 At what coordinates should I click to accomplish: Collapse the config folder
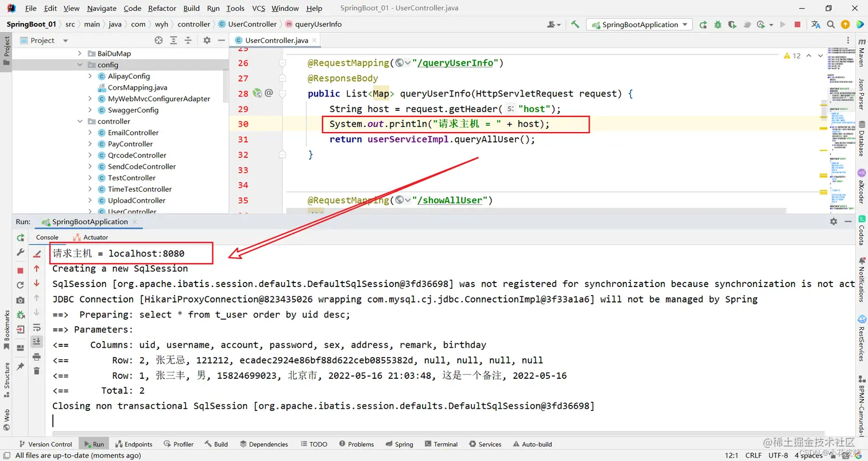click(x=80, y=65)
